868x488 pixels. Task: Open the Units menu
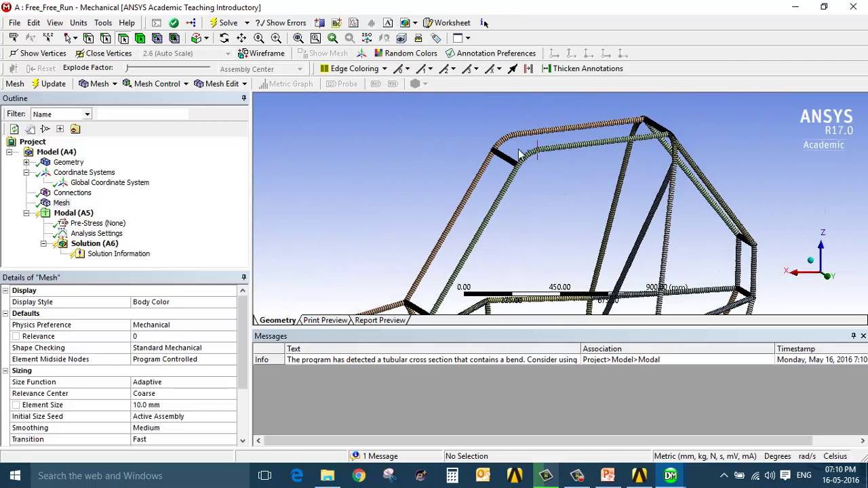point(78,22)
